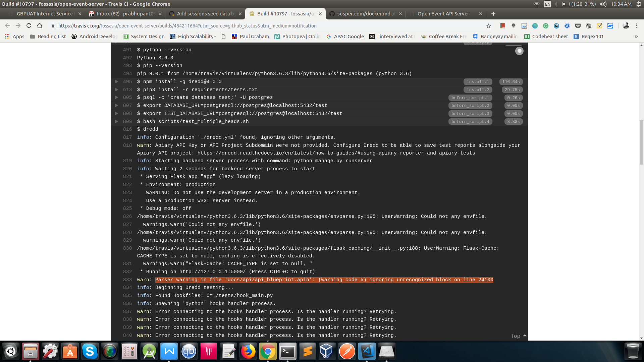Switch to the Open Event API Server tab

click(x=443, y=14)
